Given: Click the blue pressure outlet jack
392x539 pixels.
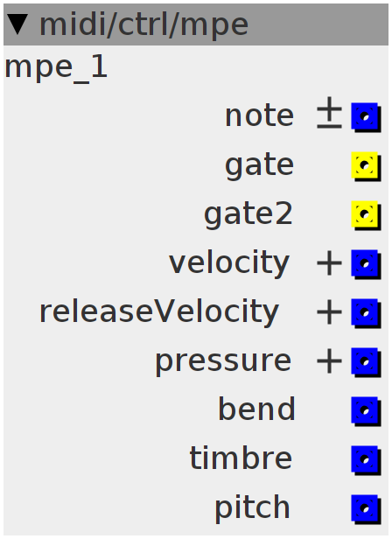Looking at the screenshot, I should tap(366, 362).
